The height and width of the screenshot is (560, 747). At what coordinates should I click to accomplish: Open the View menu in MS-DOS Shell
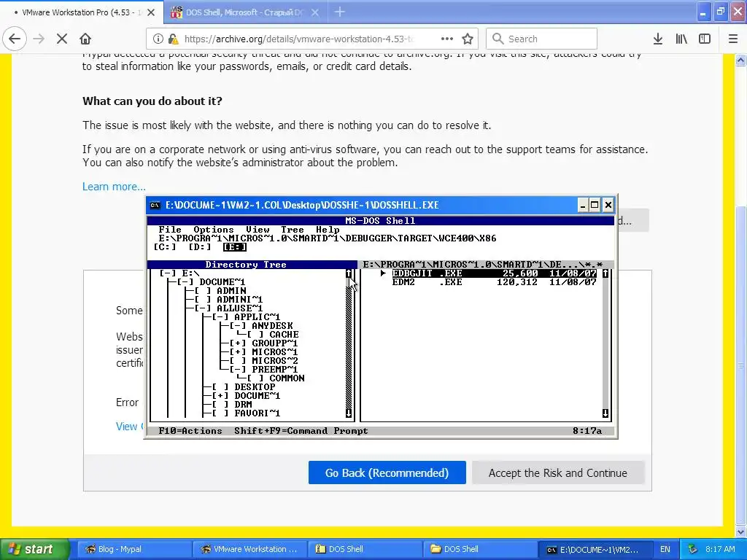(258, 230)
